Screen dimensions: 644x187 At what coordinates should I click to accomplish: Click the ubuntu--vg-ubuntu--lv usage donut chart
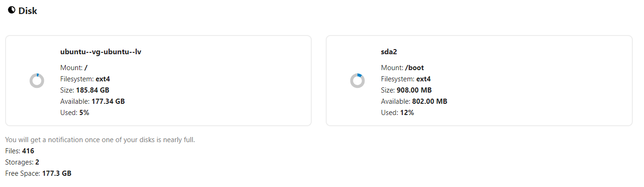coord(37,81)
